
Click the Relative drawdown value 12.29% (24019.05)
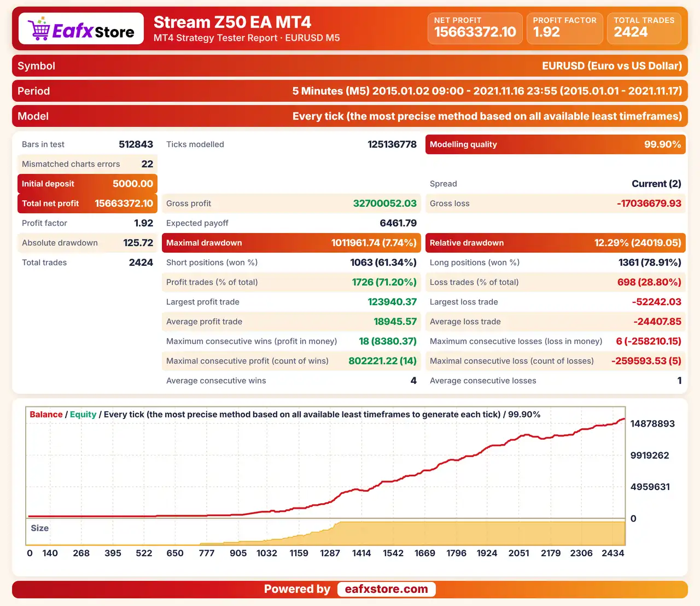638,243
